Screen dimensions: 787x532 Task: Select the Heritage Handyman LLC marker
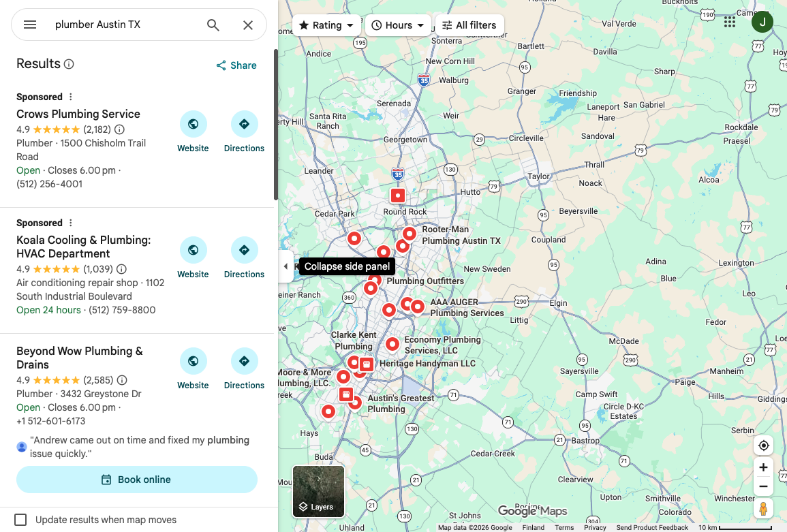367,364
